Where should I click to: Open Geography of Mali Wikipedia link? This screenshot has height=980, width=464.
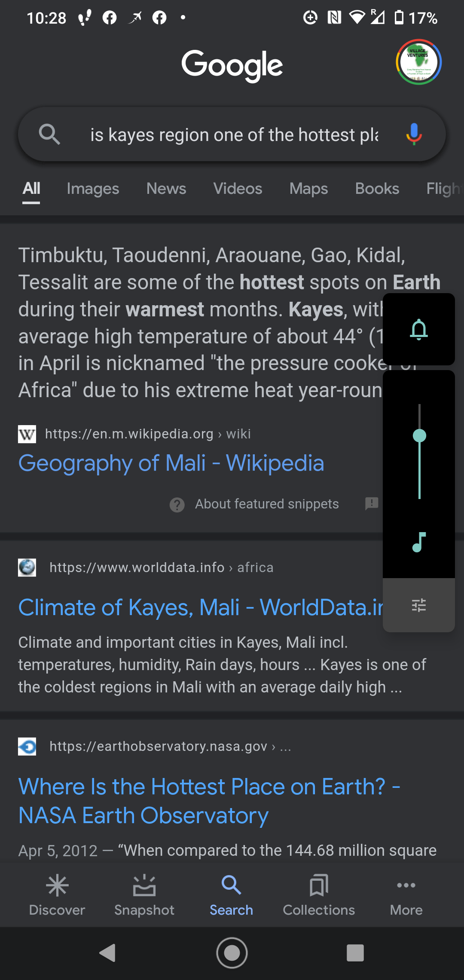(171, 463)
